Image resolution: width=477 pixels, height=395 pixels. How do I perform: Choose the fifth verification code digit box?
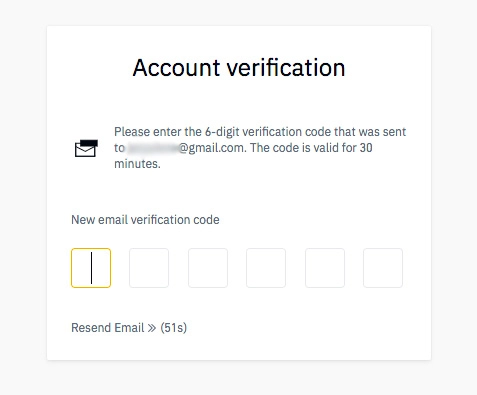pos(325,268)
